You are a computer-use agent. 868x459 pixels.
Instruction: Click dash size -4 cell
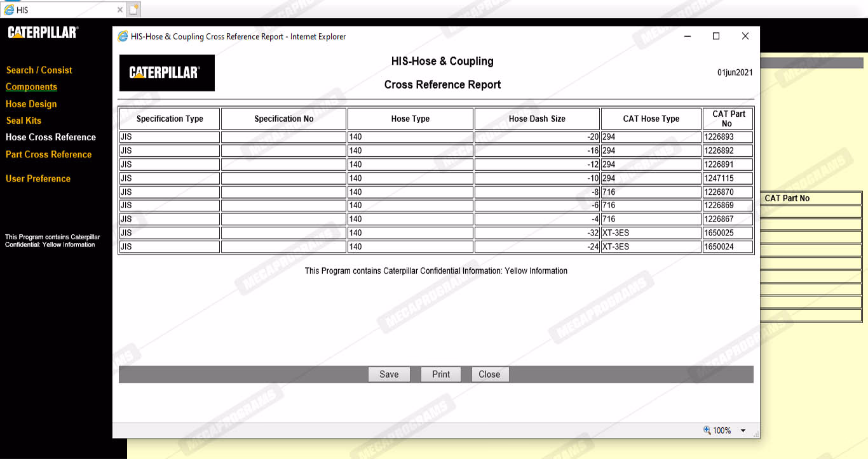pyautogui.click(x=537, y=219)
